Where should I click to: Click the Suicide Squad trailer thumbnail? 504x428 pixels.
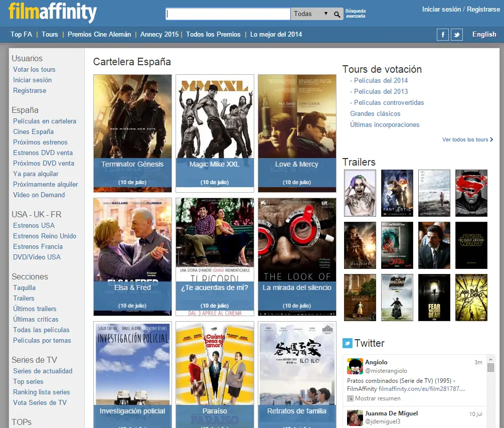point(359,193)
